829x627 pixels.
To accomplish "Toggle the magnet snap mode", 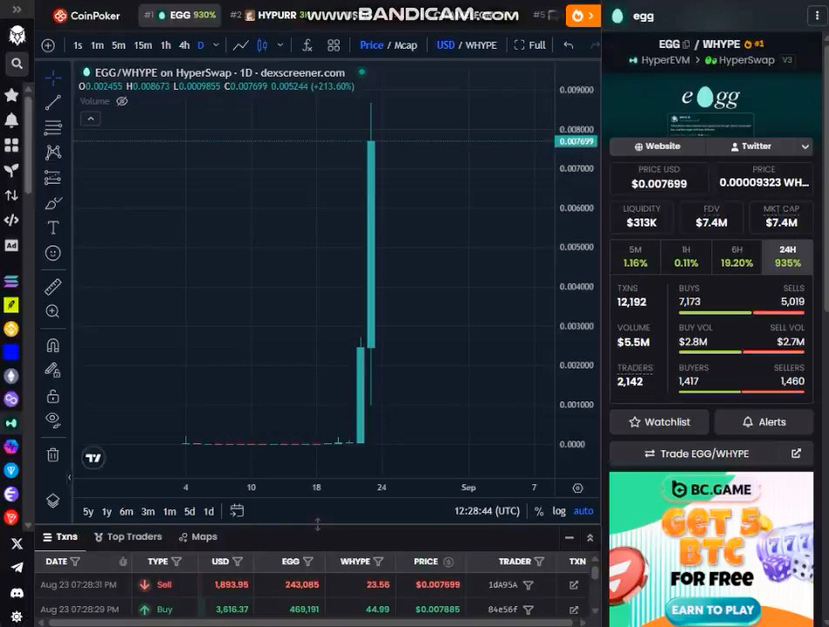I will tap(53, 345).
